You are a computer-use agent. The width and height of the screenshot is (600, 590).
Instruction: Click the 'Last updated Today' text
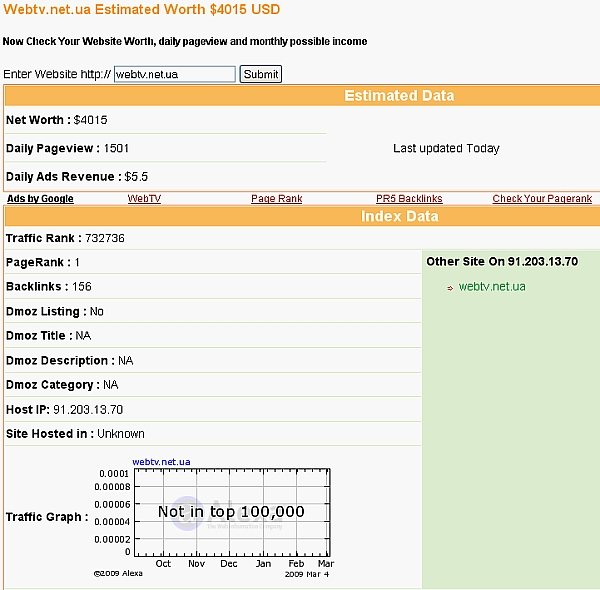point(446,148)
